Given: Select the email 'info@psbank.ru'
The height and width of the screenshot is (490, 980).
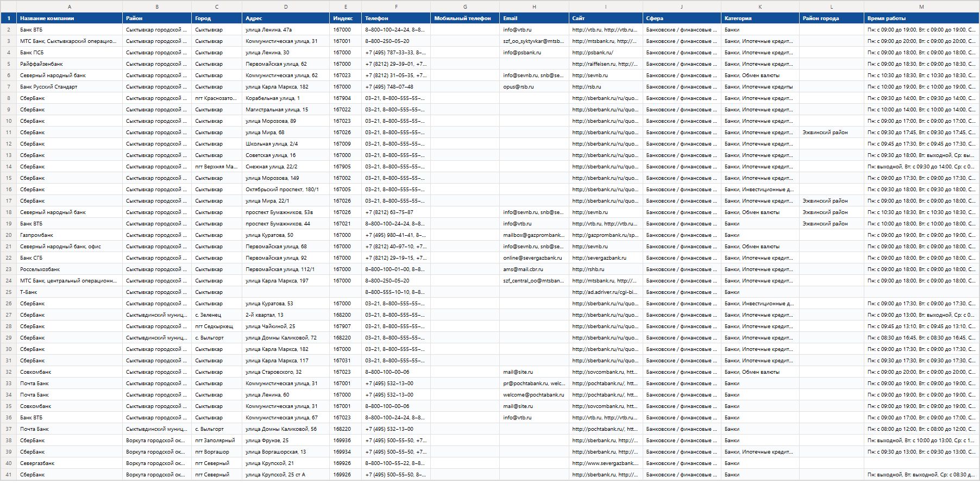Looking at the screenshot, I should (534, 53).
